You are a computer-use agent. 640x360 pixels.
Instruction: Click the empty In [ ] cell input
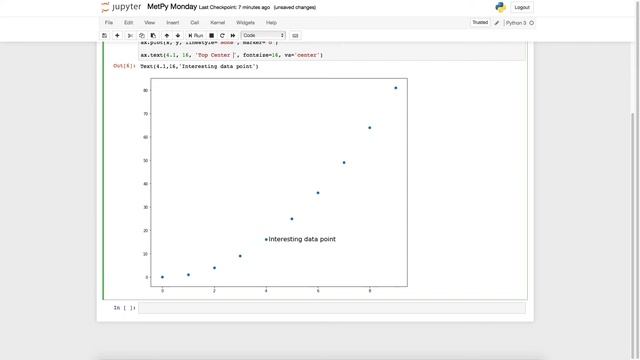pos(332,308)
